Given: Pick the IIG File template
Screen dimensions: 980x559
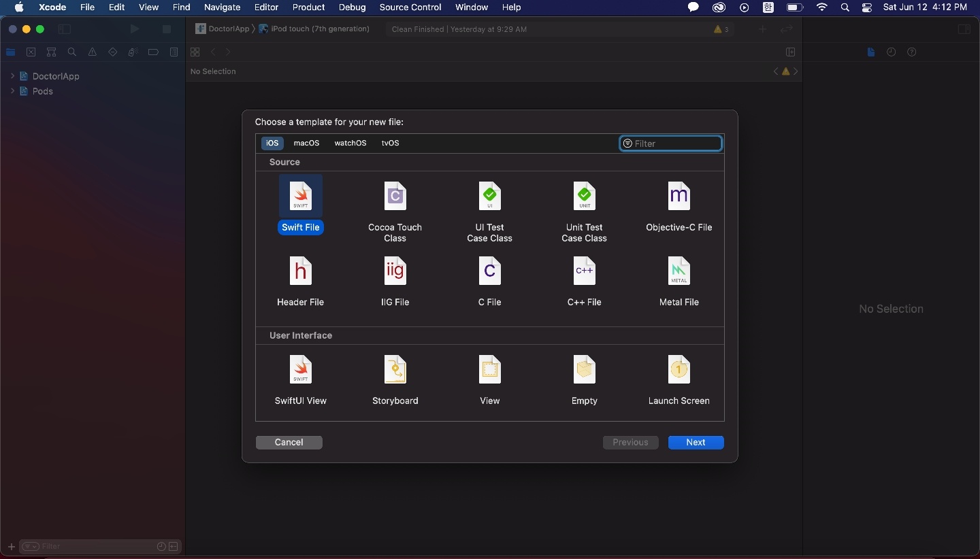Looking at the screenshot, I should [x=395, y=282].
